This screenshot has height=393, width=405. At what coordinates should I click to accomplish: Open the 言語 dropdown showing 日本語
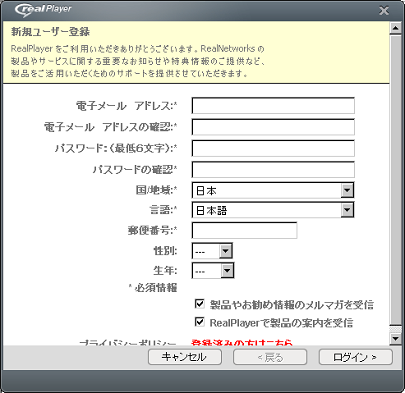[273, 210]
